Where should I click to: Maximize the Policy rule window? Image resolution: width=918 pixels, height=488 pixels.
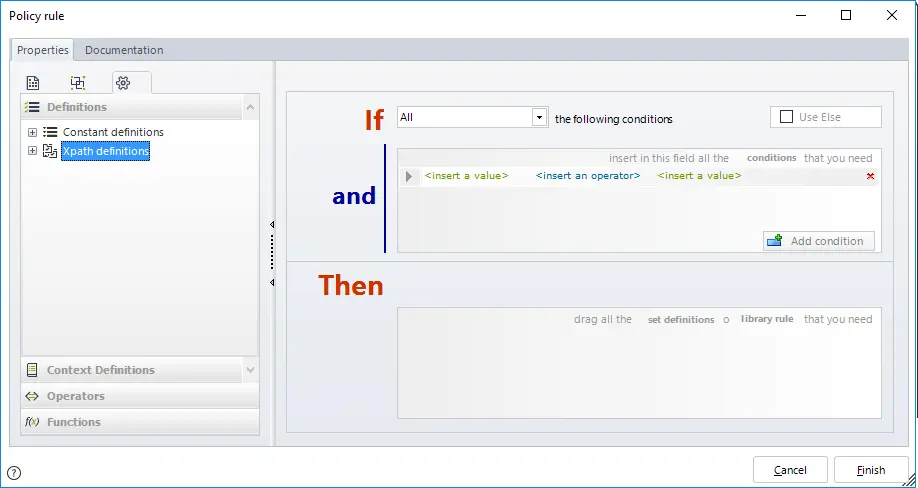pyautogui.click(x=845, y=16)
